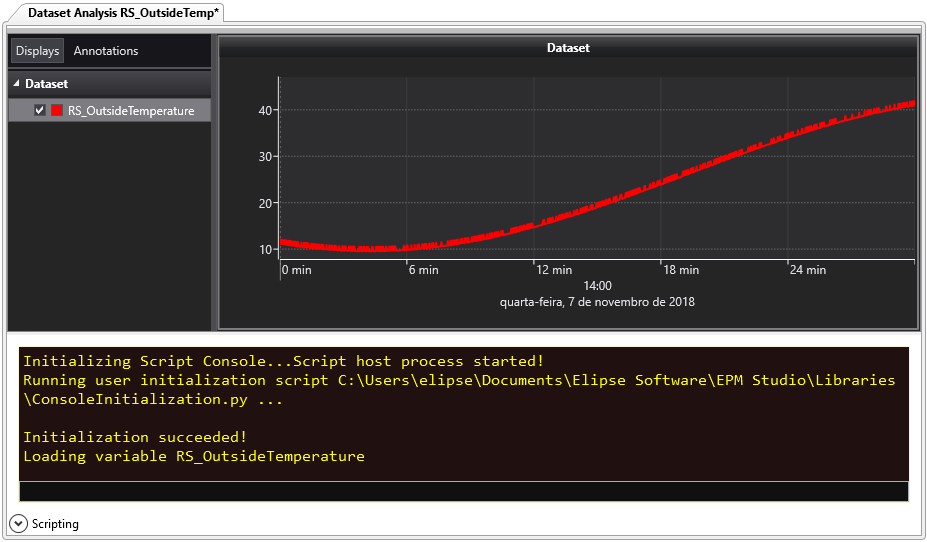Click the Dataset chart title header
This screenshot has height=542, width=927.
tap(567, 48)
